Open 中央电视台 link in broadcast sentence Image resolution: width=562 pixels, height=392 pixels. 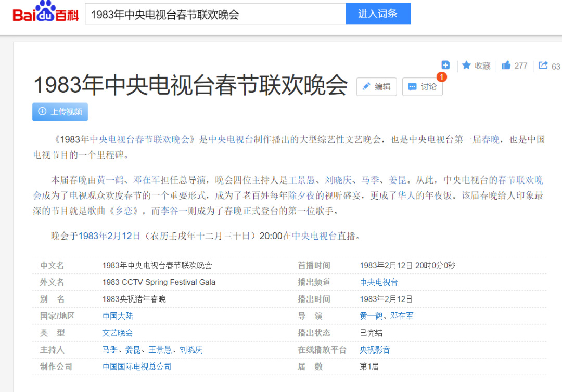tap(314, 236)
